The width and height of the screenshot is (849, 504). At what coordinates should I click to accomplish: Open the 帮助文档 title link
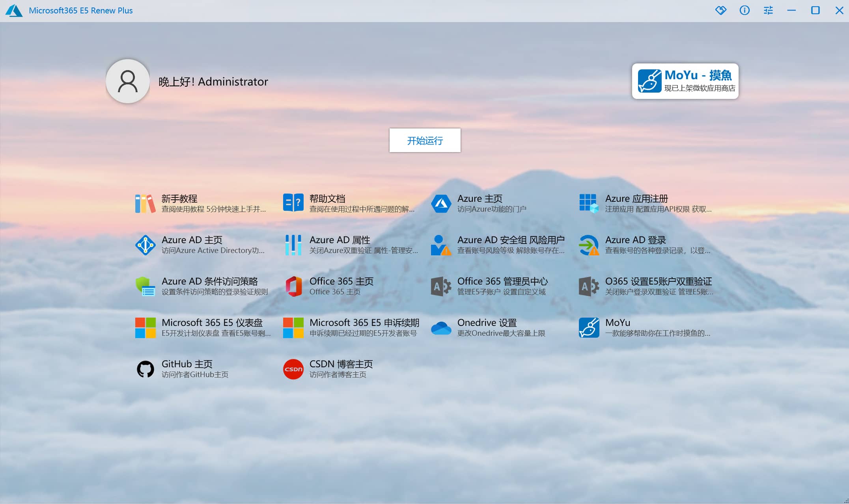coord(327,199)
